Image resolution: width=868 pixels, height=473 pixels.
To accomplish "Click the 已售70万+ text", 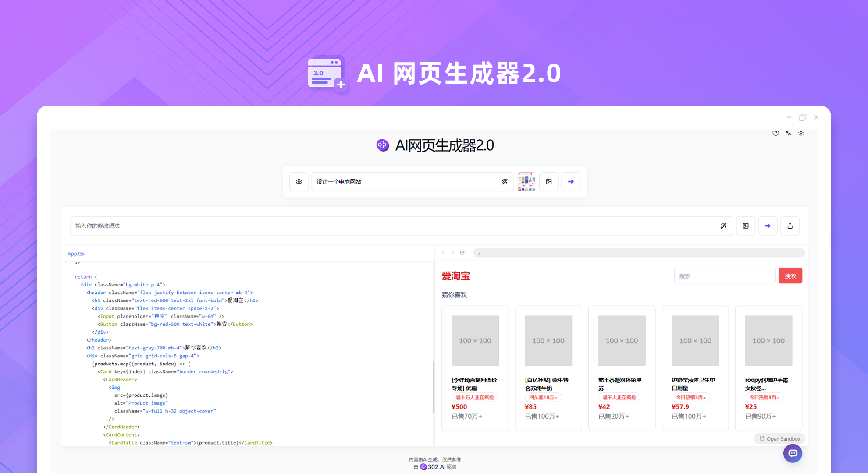I will coord(467,417).
